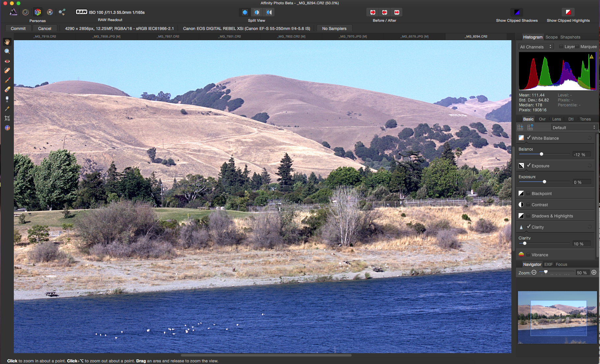Choose mirrored split view mode icon
This screenshot has height=364, width=600.
(269, 12)
